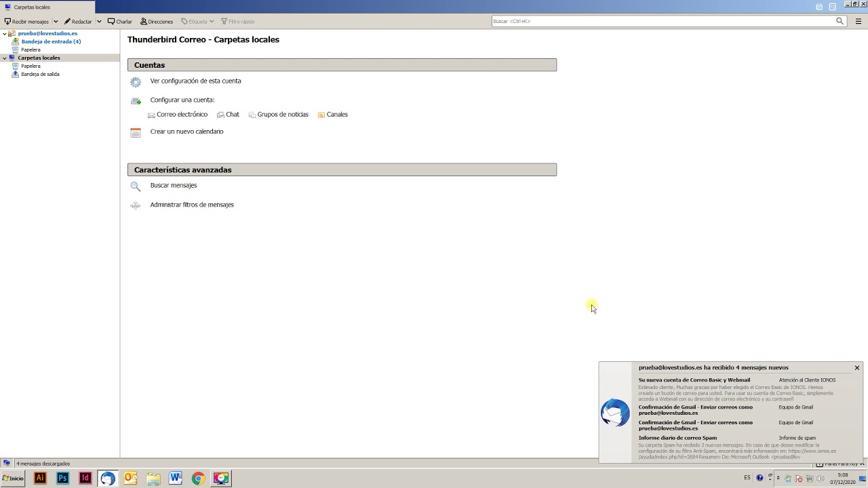Click the status bar connection icon
The height and width of the screenshot is (488, 868).
pos(7,464)
